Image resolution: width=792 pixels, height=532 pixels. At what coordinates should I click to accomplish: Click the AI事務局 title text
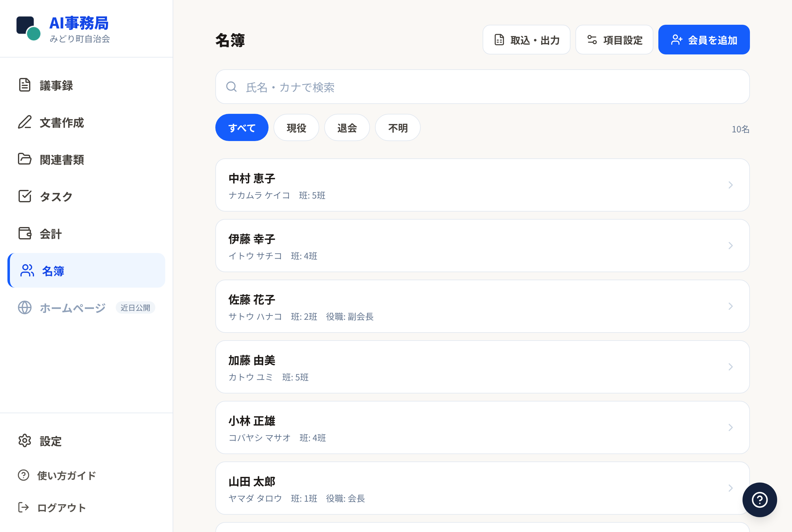79,23
